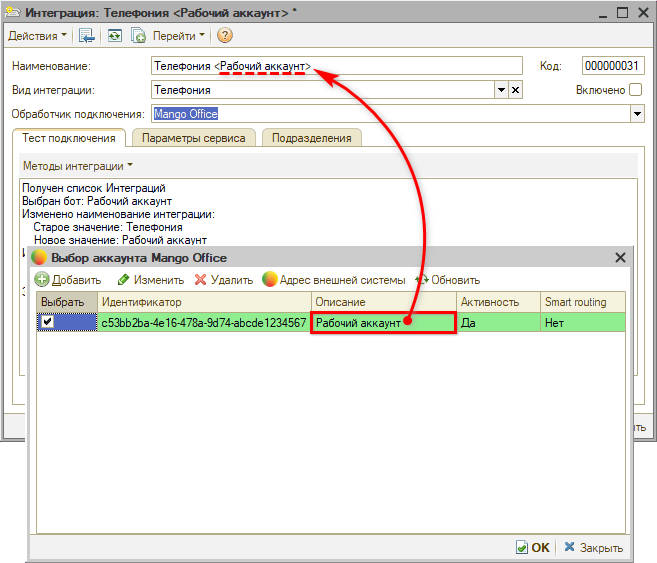Open the Действия menu
Screen dimensions: 657x563
(x=38, y=36)
